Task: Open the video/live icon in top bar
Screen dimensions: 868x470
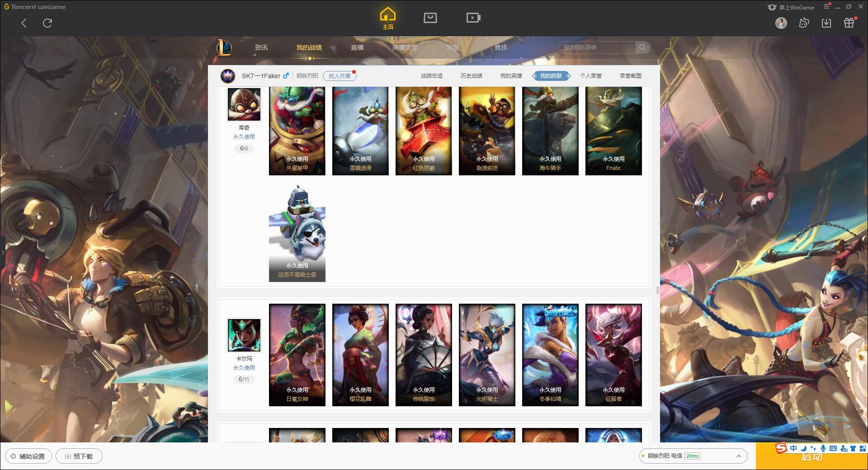Action: [473, 18]
